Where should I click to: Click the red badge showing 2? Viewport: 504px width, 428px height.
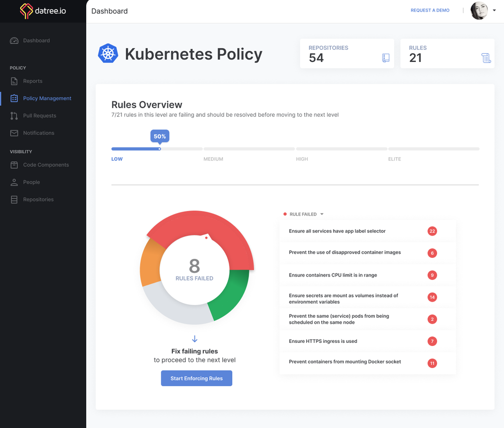(x=432, y=319)
